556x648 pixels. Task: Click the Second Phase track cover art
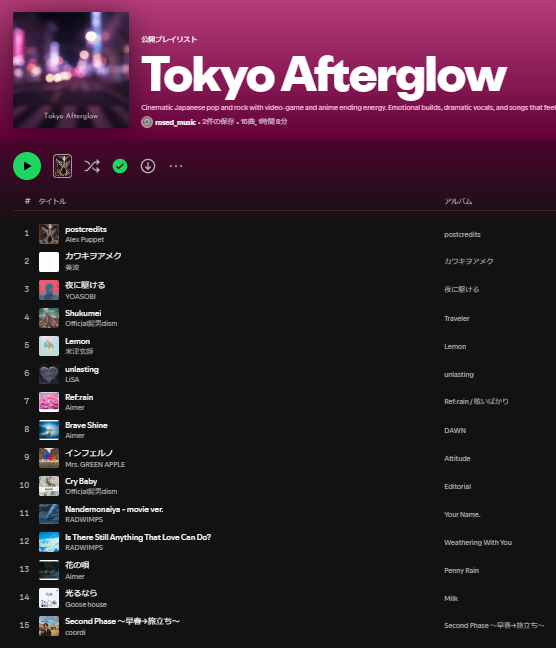(49, 626)
